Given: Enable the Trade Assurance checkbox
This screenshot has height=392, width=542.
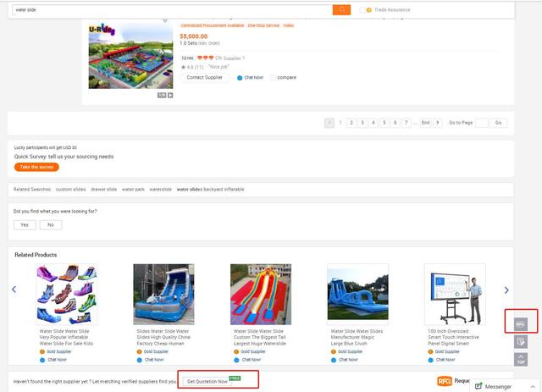Looking at the screenshot, I should pos(362,10).
